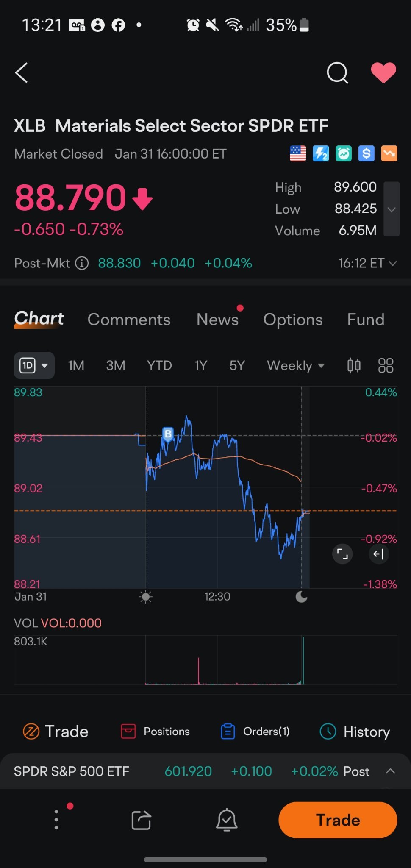Image resolution: width=411 pixels, height=868 pixels.
Task: Toggle the heart favorite icon
Action: pos(383,72)
